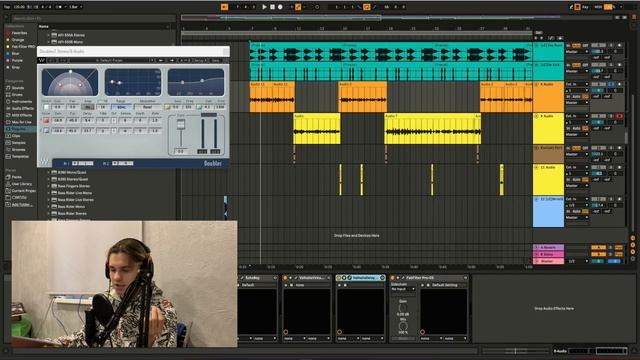The width and height of the screenshot is (640, 360).
Task: Click the Doubler Save button
Action: click(216, 60)
